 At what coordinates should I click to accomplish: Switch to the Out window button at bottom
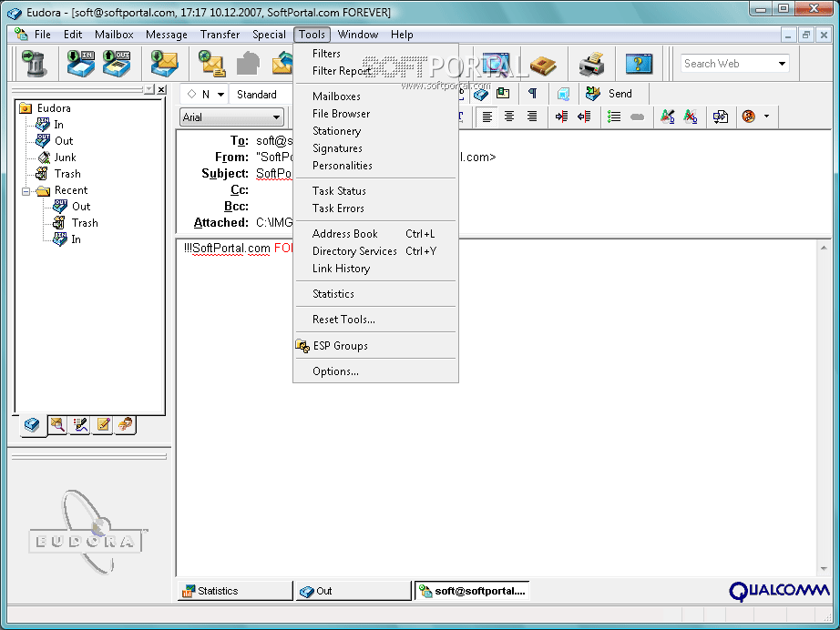tap(353, 591)
